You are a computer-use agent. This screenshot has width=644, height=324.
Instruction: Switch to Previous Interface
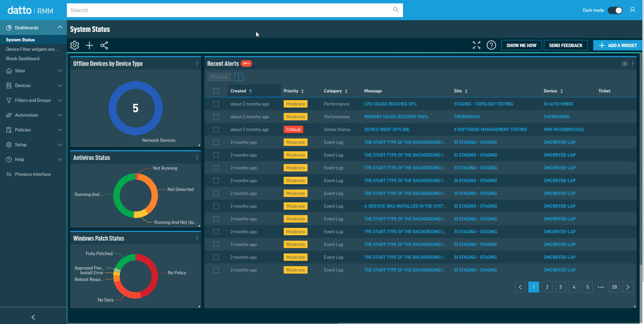[x=33, y=174]
